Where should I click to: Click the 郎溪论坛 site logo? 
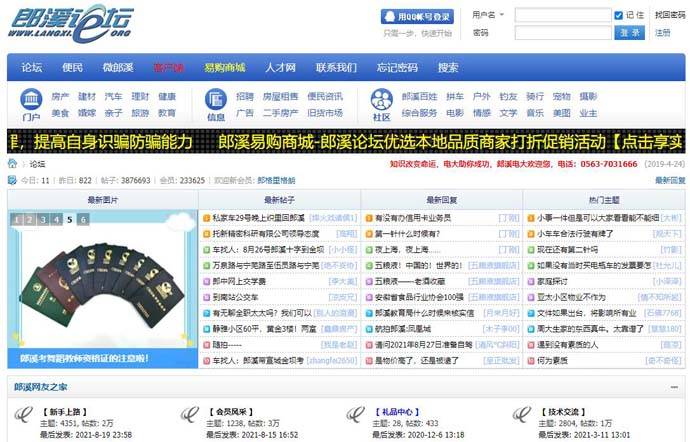(x=70, y=24)
